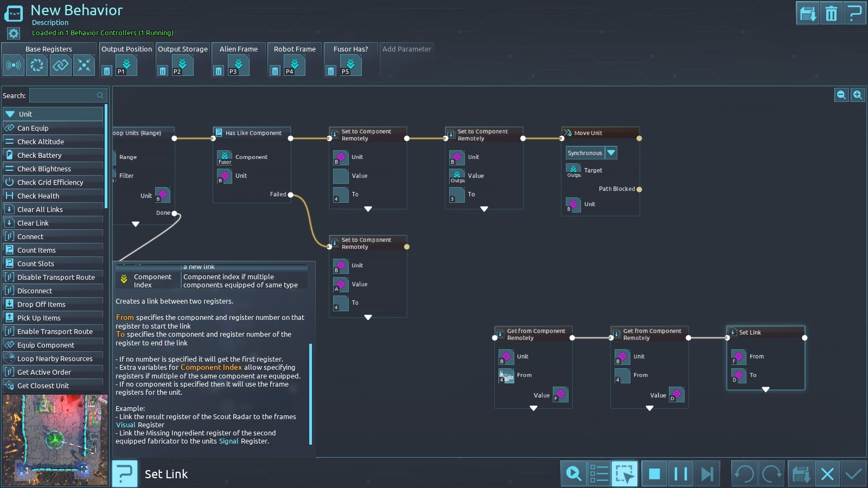Click the Add Parameter button
This screenshot has width=868, height=488.
[407, 49]
